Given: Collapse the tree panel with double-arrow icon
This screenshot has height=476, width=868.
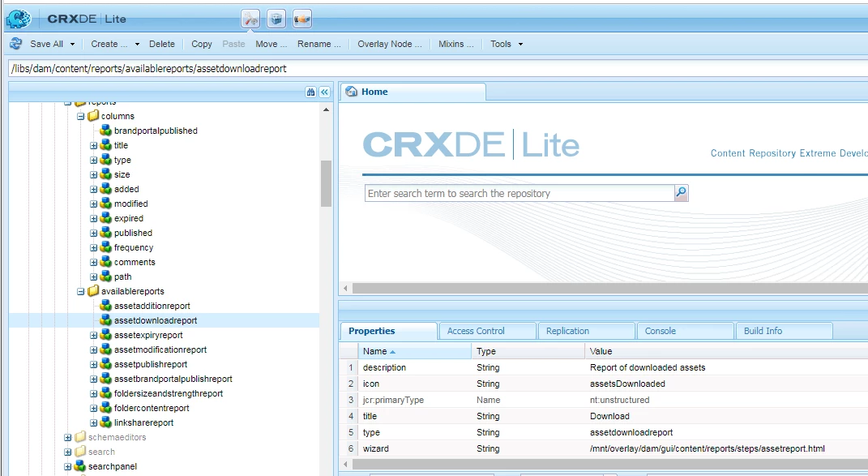Looking at the screenshot, I should pyautogui.click(x=325, y=92).
